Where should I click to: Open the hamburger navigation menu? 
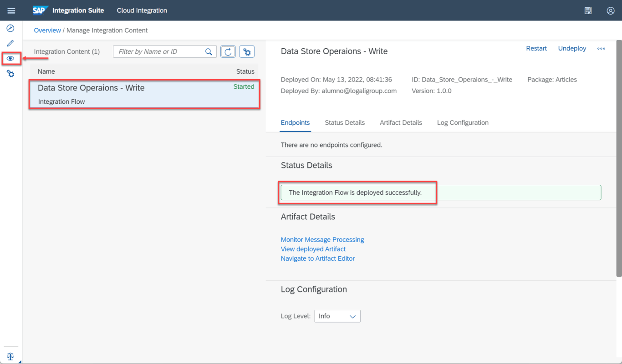11,10
